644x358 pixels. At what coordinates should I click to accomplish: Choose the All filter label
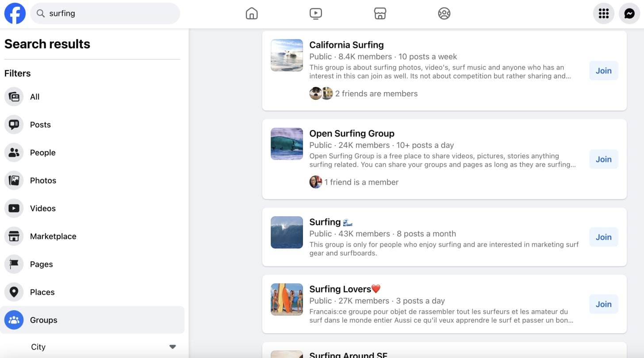[x=35, y=97]
